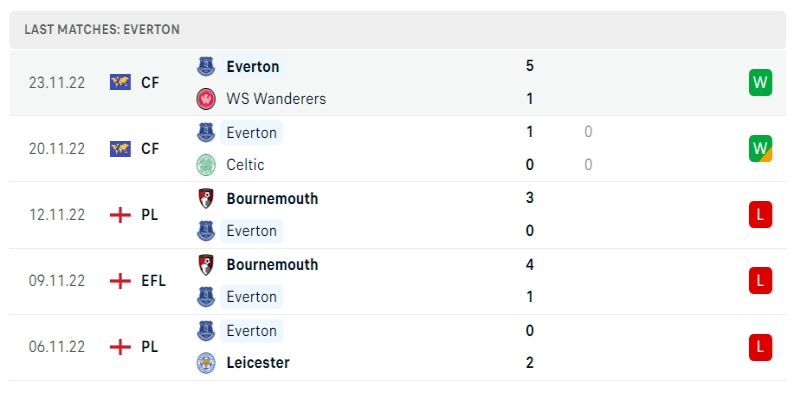The width and height of the screenshot is (800, 400).
Task: Click the Everton crest in the 23.11.22 match
Action: click(x=206, y=66)
